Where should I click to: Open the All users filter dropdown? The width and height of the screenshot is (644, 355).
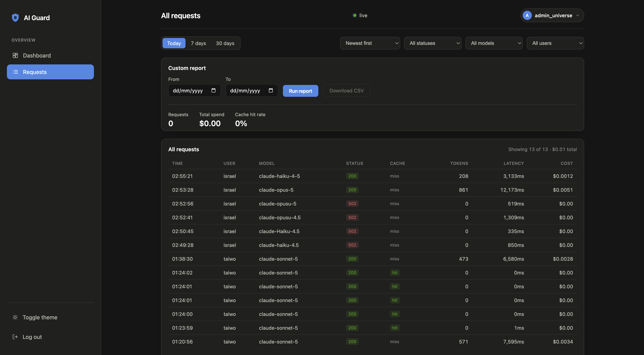coord(555,43)
